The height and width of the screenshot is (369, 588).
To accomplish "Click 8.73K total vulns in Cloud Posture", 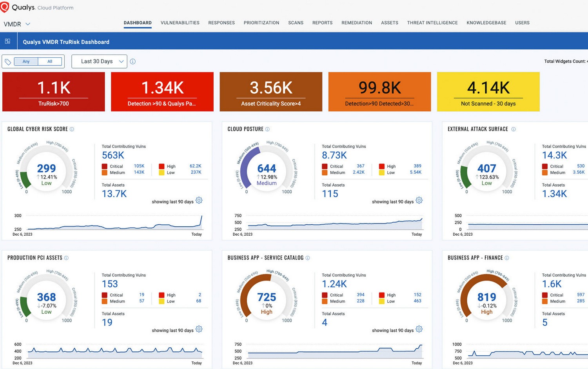I will click(334, 155).
